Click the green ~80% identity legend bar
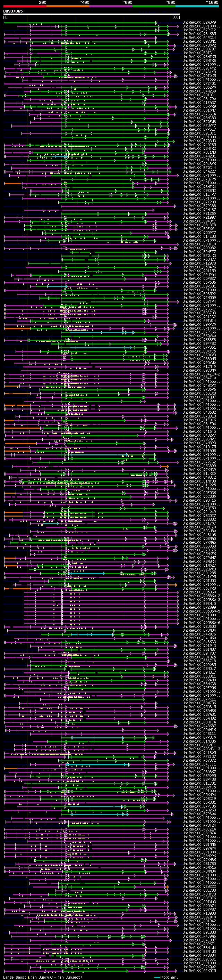This screenshot has width=222, height=980. 154,6
